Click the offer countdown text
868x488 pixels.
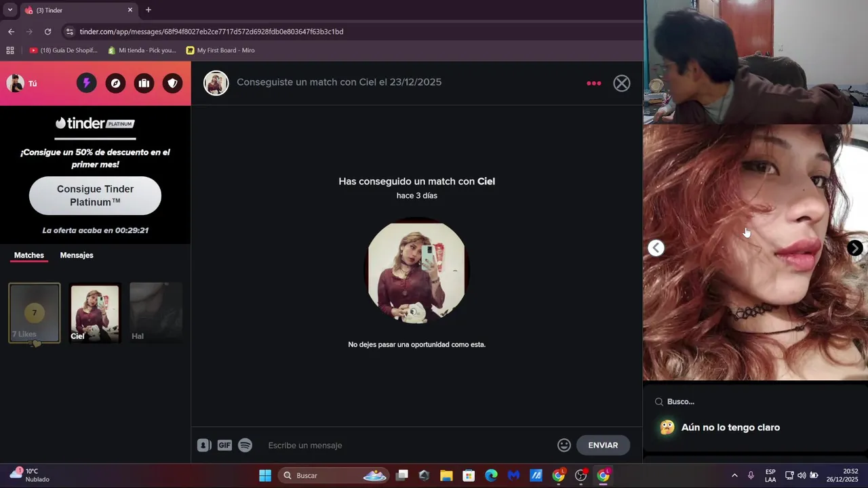point(95,230)
